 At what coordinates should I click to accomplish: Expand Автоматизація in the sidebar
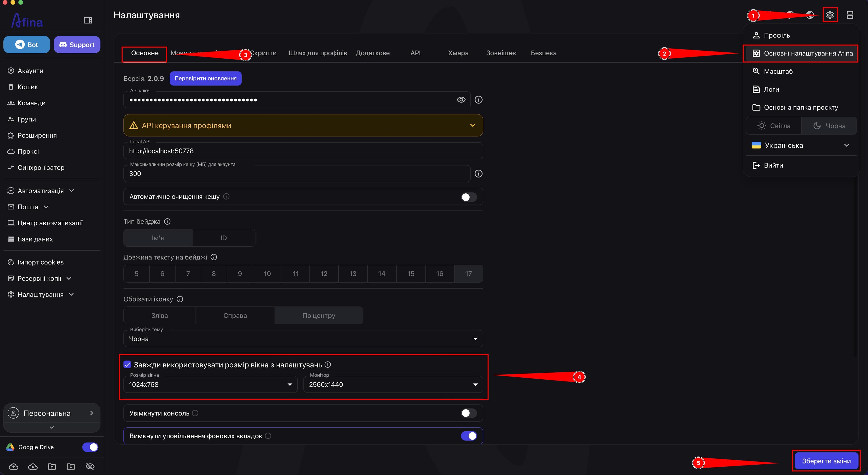click(x=40, y=191)
